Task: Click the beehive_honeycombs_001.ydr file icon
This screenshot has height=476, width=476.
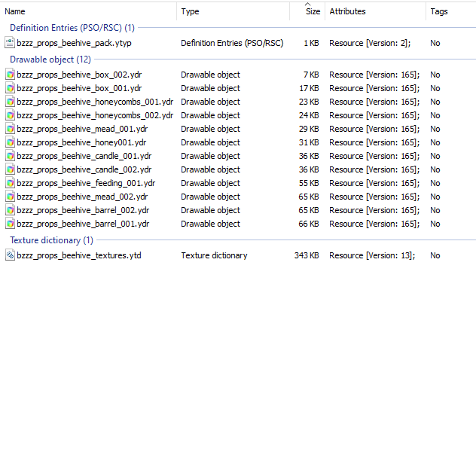Action: tap(10, 102)
